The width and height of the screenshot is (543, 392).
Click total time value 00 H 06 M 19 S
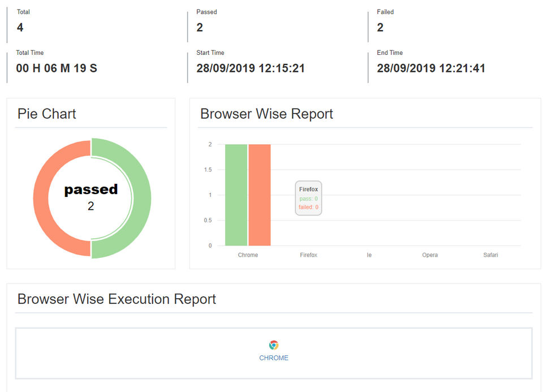point(57,68)
